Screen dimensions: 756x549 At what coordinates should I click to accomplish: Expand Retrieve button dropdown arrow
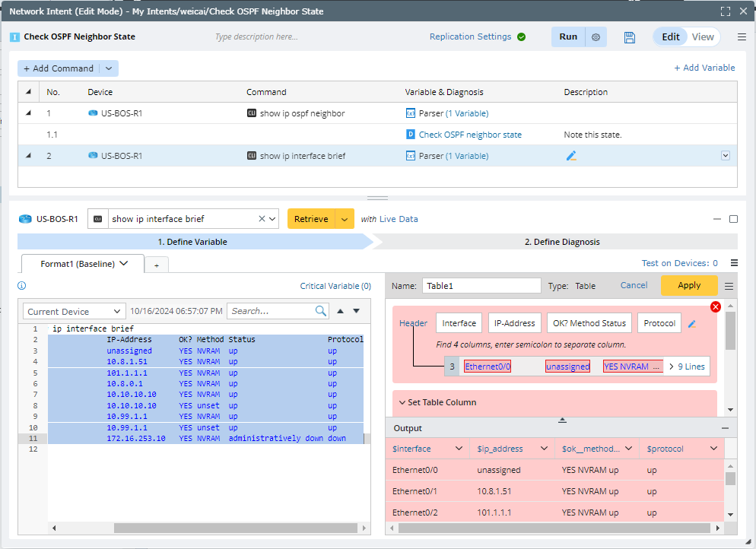click(345, 219)
